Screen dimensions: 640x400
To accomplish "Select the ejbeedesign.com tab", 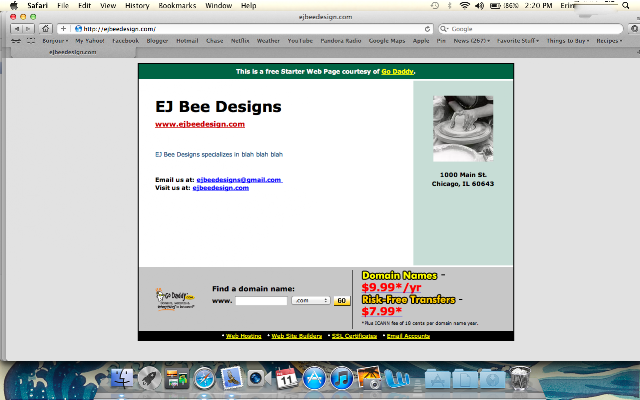I will click(x=73, y=52).
